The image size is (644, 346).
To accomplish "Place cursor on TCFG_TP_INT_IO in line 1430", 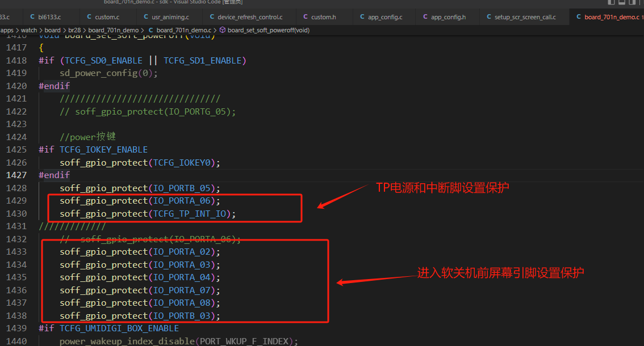I will pos(190,214).
